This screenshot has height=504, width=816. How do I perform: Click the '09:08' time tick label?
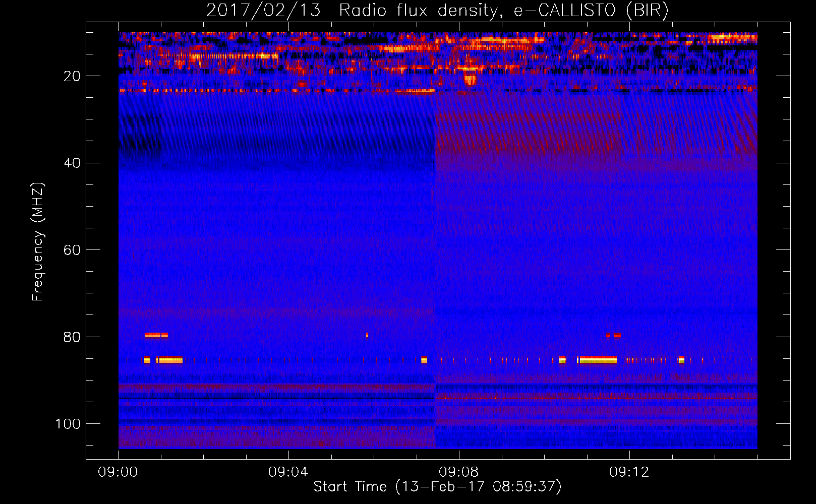point(459,472)
